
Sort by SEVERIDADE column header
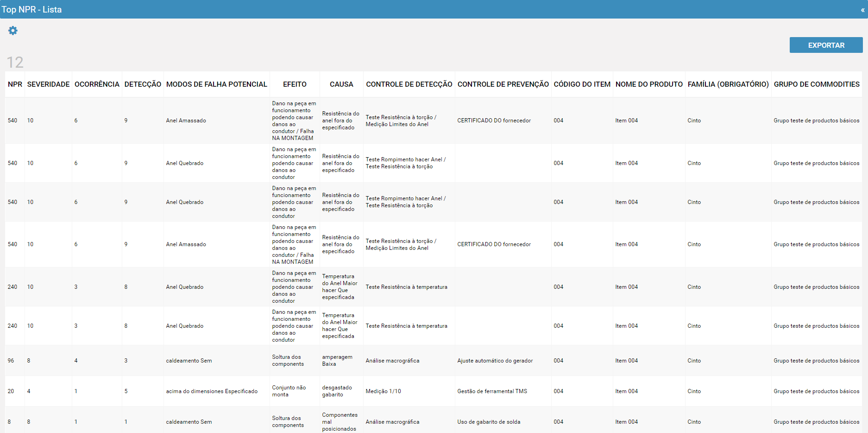(x=48, y=84)
